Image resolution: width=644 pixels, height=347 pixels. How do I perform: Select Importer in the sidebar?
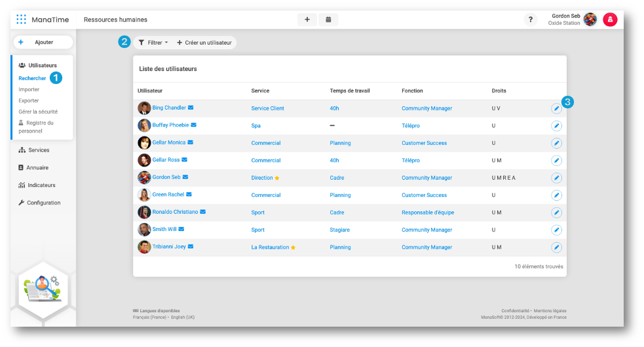tap(29, 89)
